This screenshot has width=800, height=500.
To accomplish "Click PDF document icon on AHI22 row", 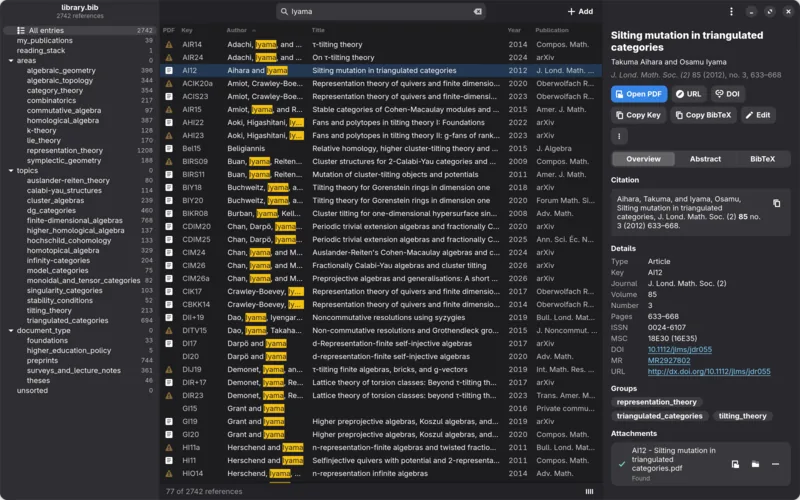I will click(x=169, y=122).
